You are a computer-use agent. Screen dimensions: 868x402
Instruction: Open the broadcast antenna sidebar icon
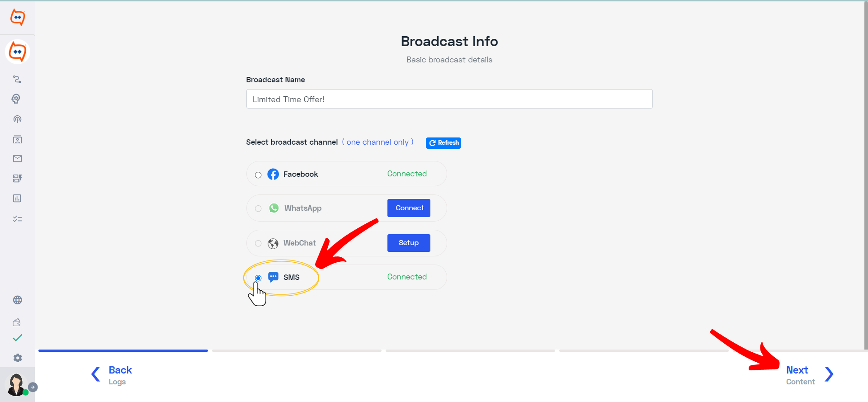pos(17,119)
